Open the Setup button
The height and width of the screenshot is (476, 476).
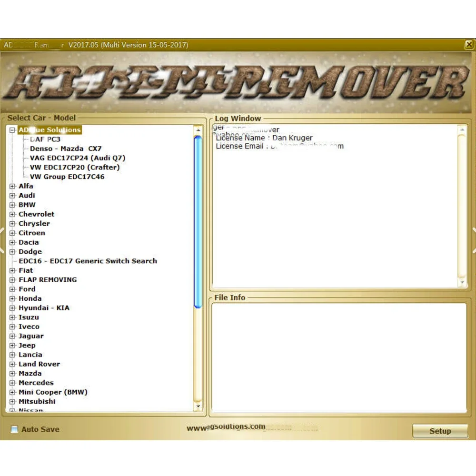pos(440,431)
